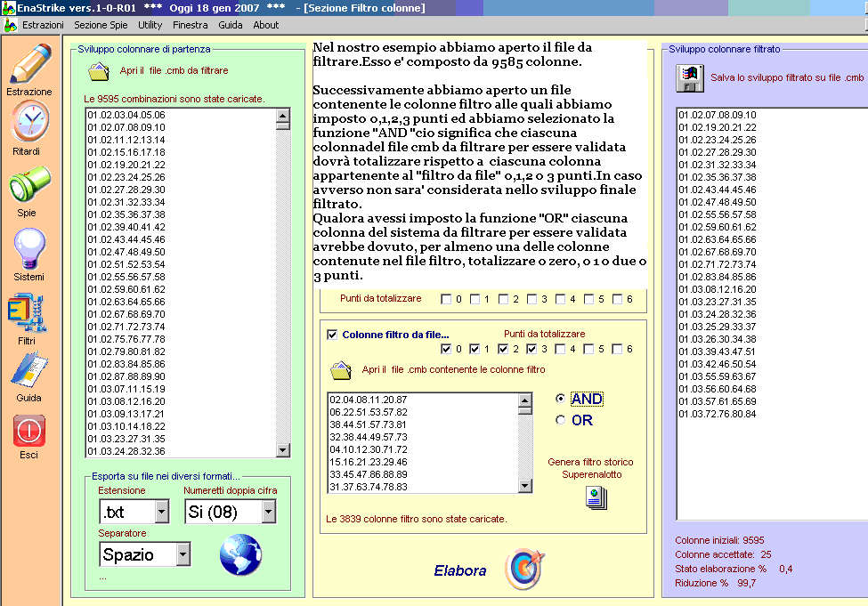Enable upper Punti da totalizzare checkbox 3

coord(531,299)
